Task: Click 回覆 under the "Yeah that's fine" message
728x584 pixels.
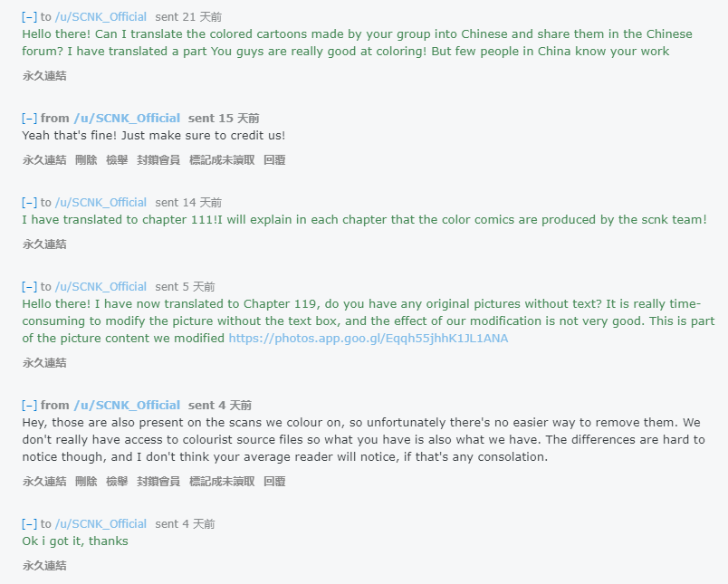Action: [x=274, y=160]
